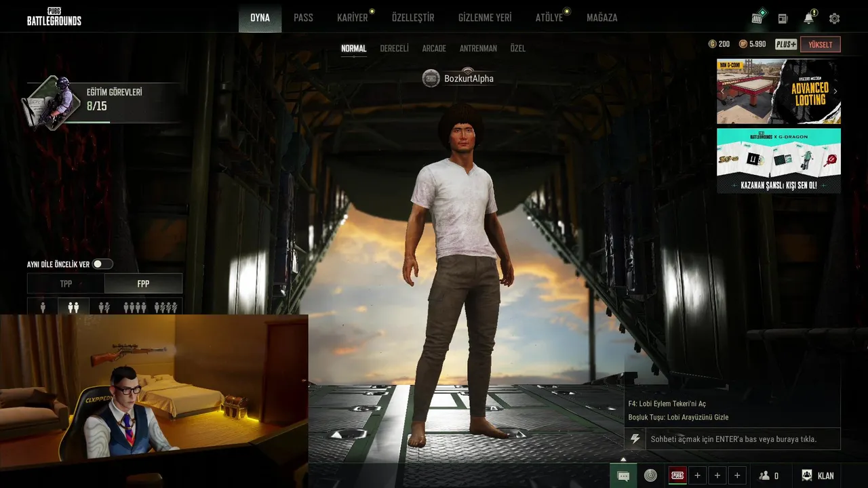Viewport: 868px width, 488px height.
Task: Open the GİZLENME YERİ tab
Action: (485, 18)
